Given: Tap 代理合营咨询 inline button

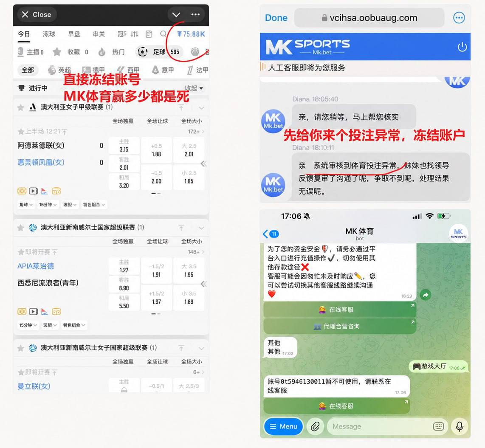Looking at the screenshot, I should tap(340, 326).
